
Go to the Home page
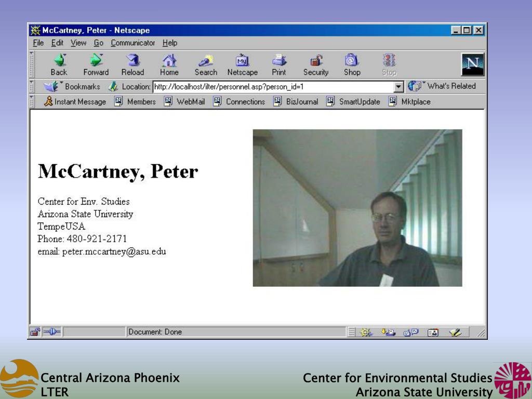point(169,65)
